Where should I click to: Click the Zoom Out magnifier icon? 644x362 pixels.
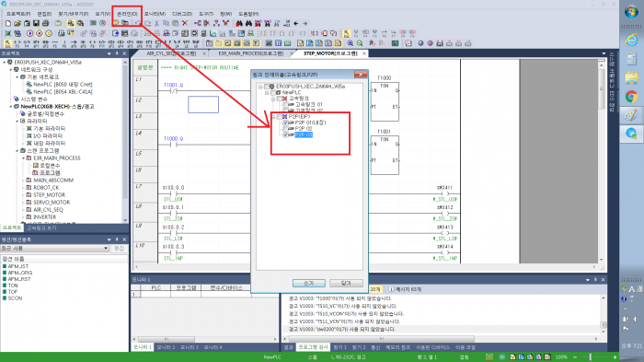tap(360, 43)
